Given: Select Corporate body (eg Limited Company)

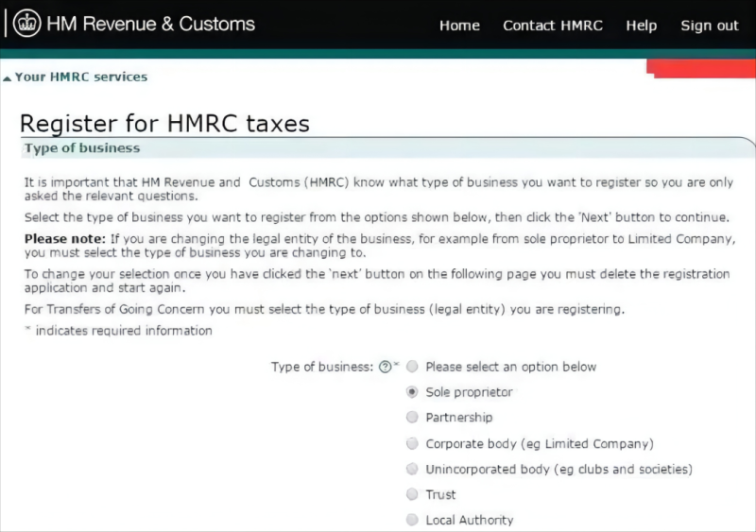Looking at the screenshot, I should click(x=412, y=443).
